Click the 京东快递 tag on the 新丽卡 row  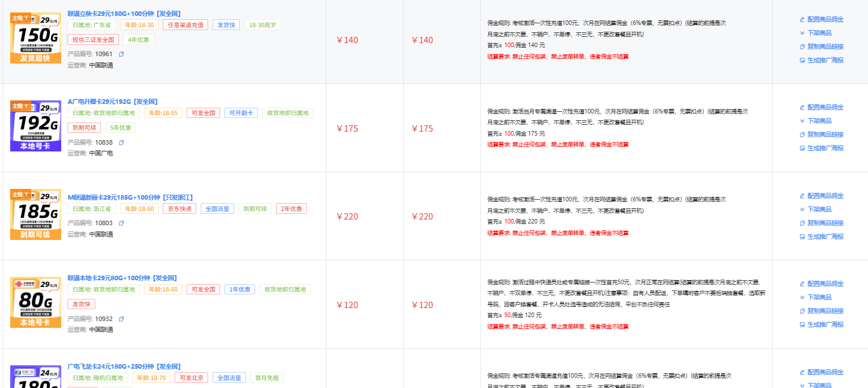[179, 208]
